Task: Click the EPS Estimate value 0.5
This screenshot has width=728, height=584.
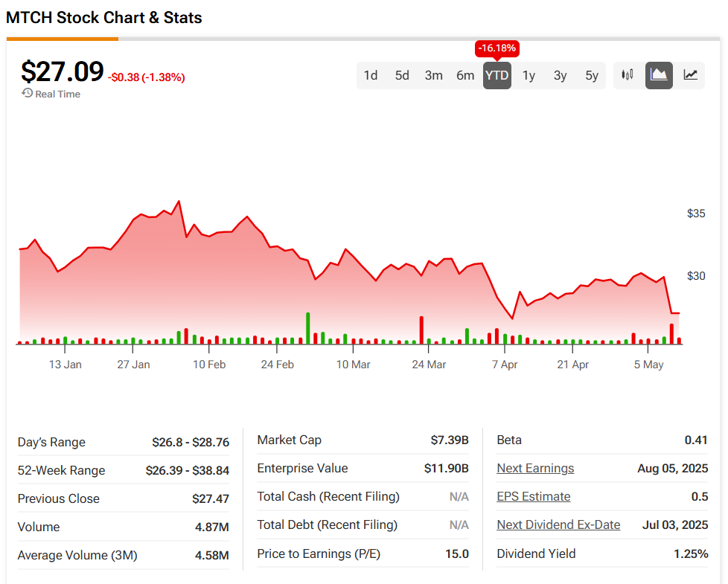Action: (700, 497)
